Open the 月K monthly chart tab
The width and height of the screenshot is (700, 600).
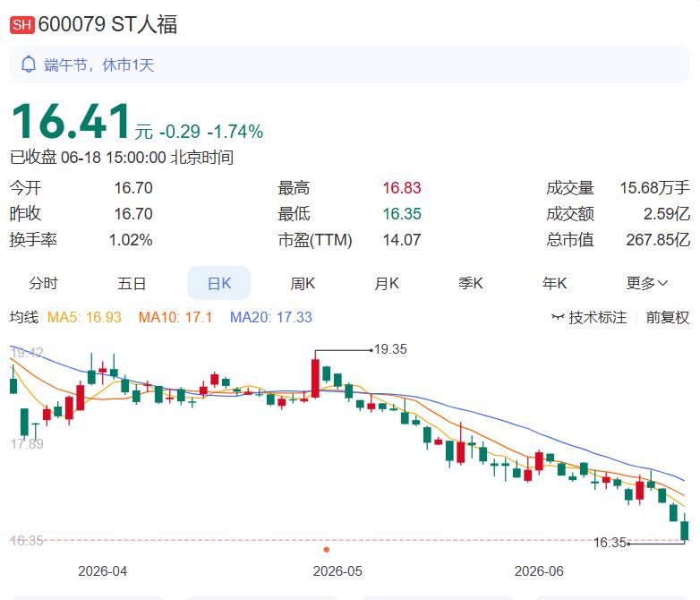387,283
